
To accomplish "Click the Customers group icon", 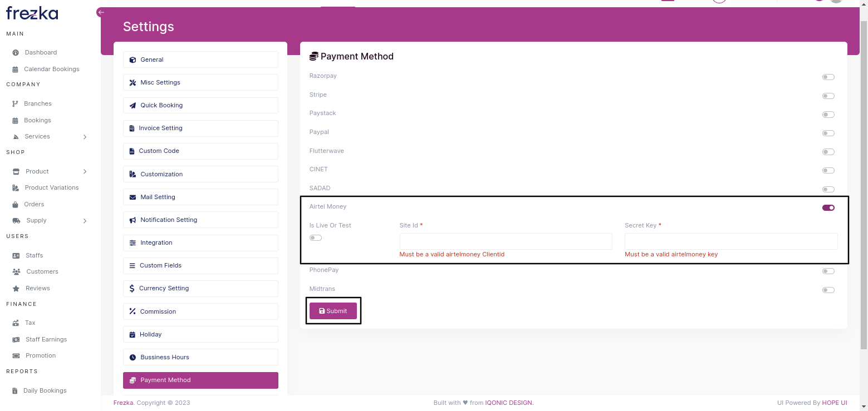I will pos(16,272).
